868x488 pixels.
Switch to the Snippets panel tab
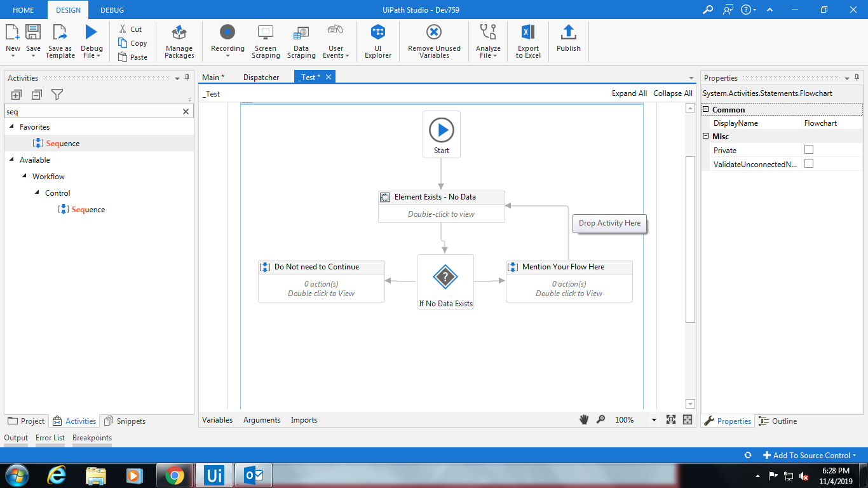[x=125, y=421]
